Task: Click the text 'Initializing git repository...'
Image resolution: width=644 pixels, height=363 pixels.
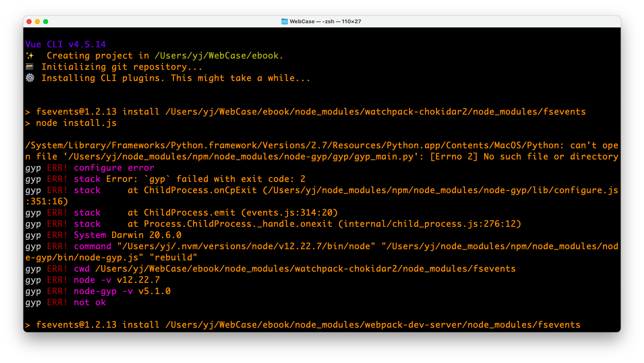Action: pyautogui.click(x=122, y=67)
